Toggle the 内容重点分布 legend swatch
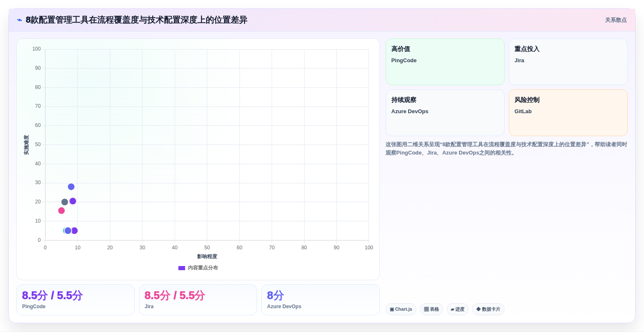Viewport: 644px width, 332px height. (182, 268)
